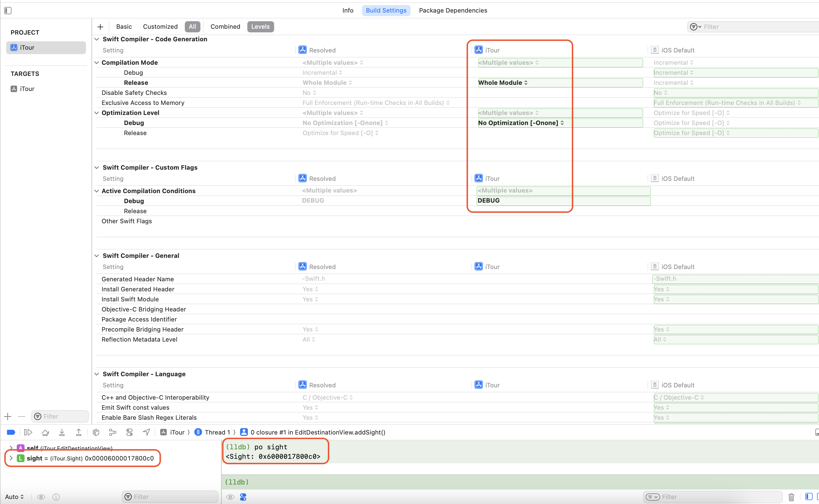Collapse the Swift Compiler - Language section
This screenshot has height=504, width=819.
point(97,374)
